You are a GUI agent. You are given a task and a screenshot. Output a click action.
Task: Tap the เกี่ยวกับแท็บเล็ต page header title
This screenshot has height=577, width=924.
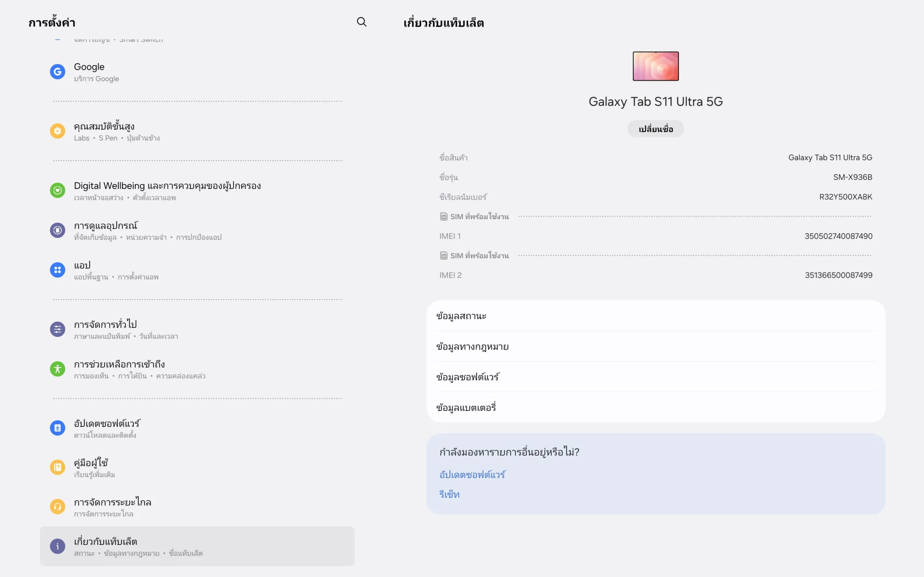[x=444, y=22]
